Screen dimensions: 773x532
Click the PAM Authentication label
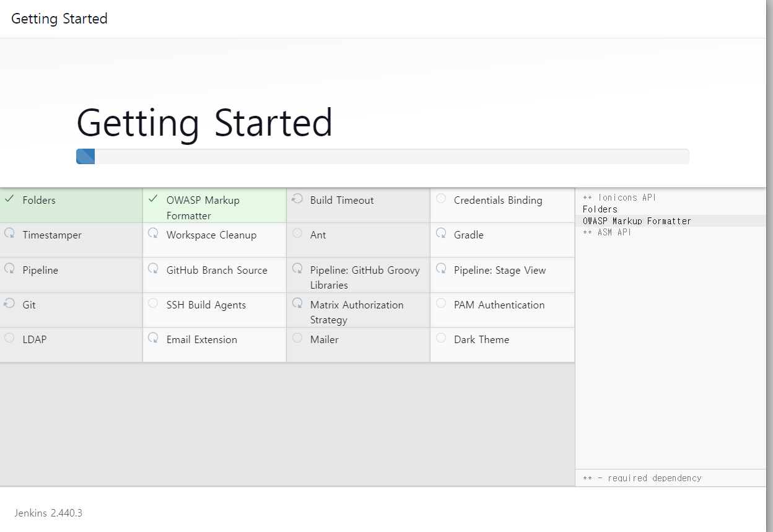[x=499, y=305]
